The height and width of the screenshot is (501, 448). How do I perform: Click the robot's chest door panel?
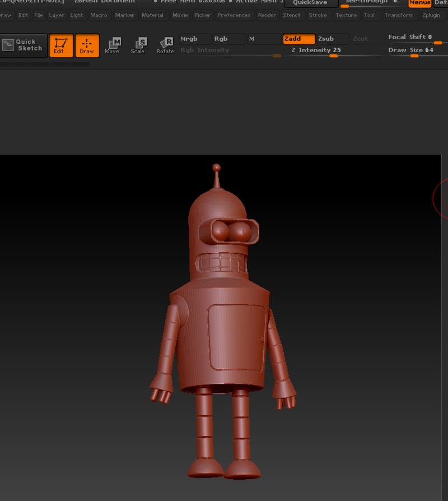[237, 338]
